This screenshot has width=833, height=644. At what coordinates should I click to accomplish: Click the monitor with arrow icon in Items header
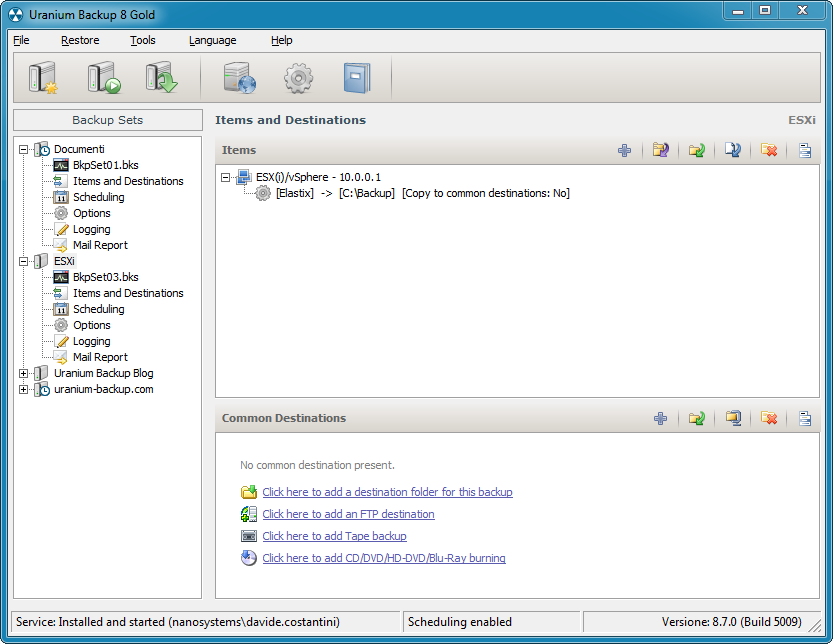733,150
